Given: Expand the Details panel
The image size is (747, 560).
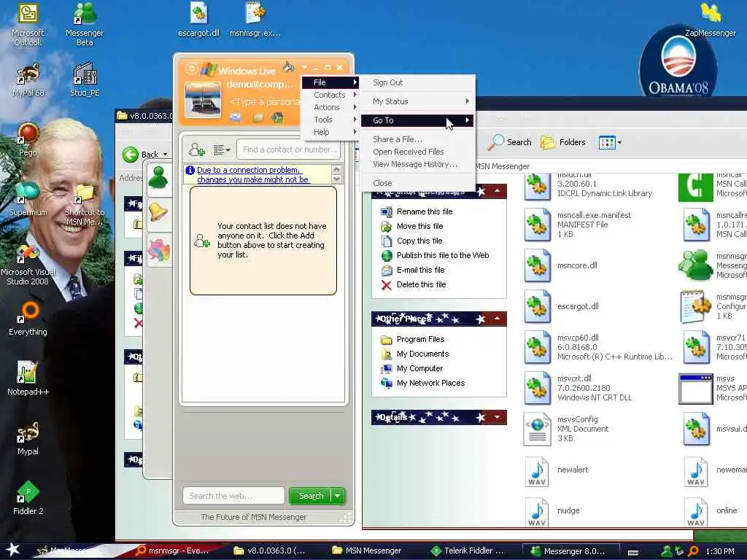Looking at the screenshot, I should tap(497, 417).
